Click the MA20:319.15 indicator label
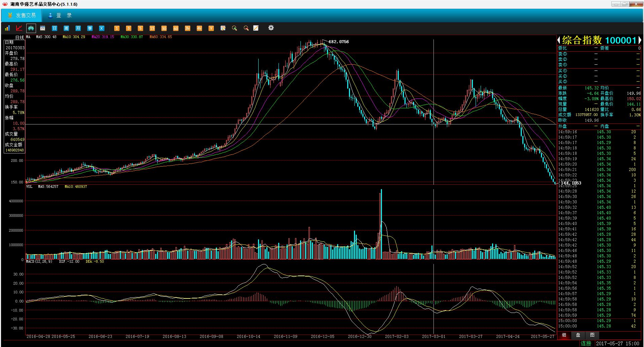The width and height of the screenshot is (644, 347). [x=103, y=37]
